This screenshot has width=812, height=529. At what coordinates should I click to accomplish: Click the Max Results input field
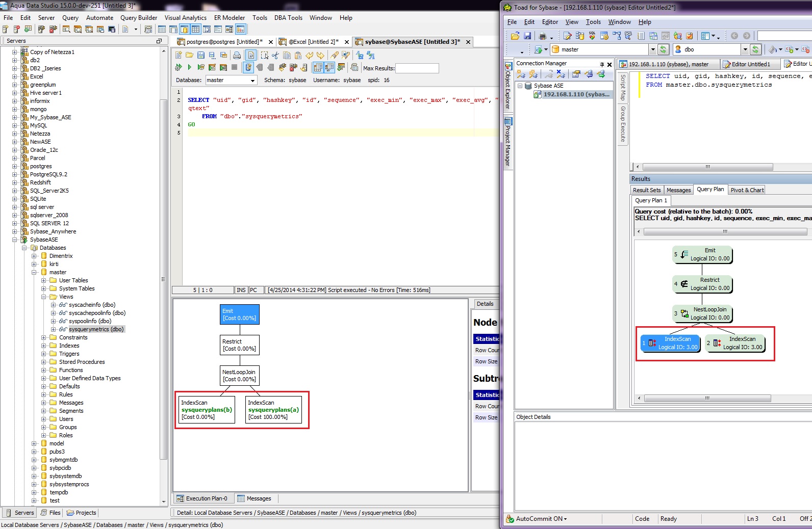tap(417, 68)
